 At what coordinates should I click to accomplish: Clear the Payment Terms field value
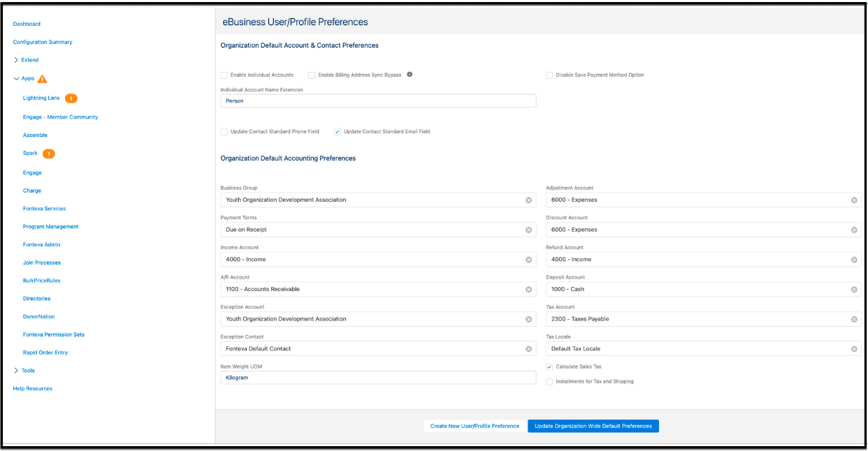pos(528,230)
